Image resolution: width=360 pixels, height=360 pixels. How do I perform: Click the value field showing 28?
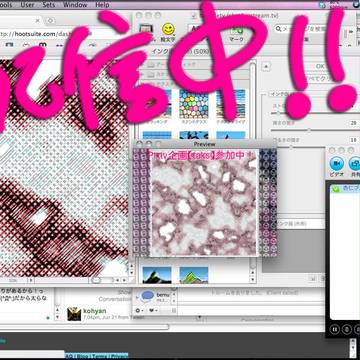click(x=353, y=123)
